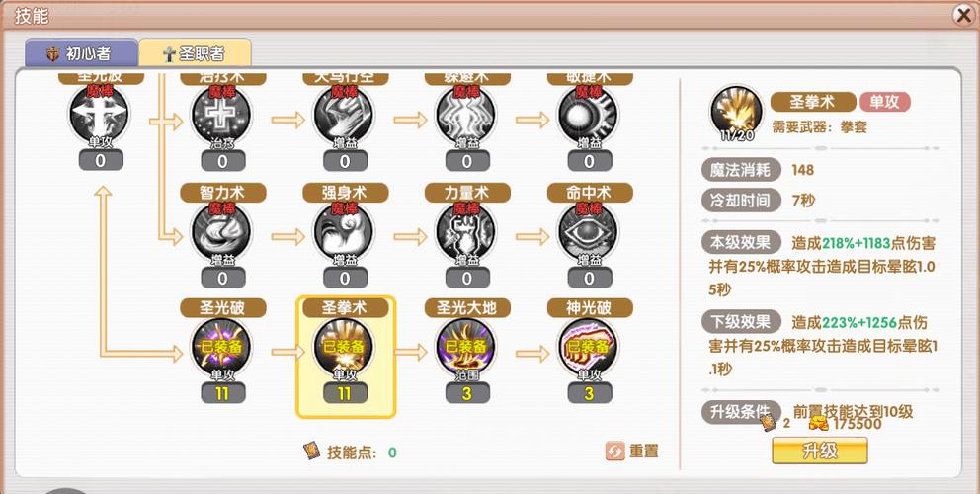The image size is (980, 494).
Task: Select the 天马行空 skill icon
Action: [x=344, y=117]
